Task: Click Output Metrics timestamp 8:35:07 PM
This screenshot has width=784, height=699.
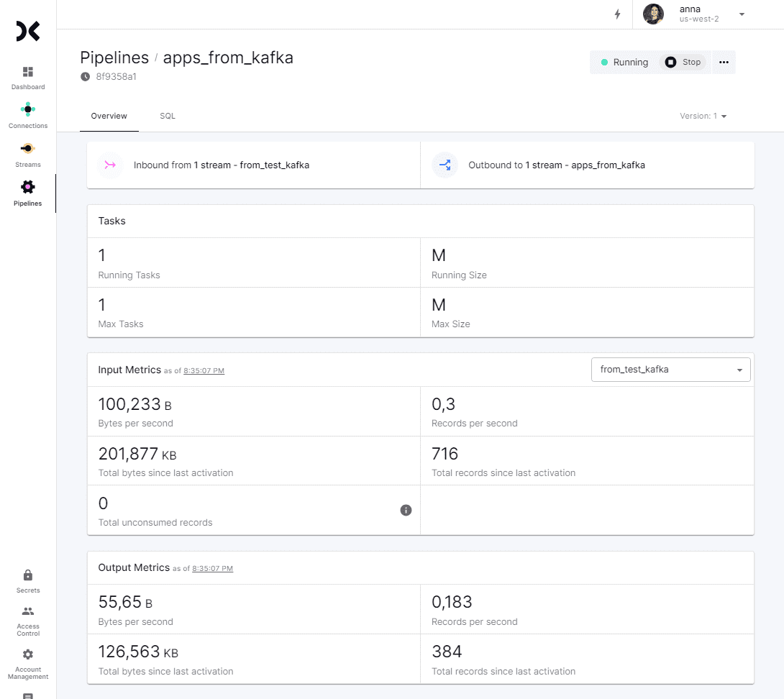Action: click(212, 569)
